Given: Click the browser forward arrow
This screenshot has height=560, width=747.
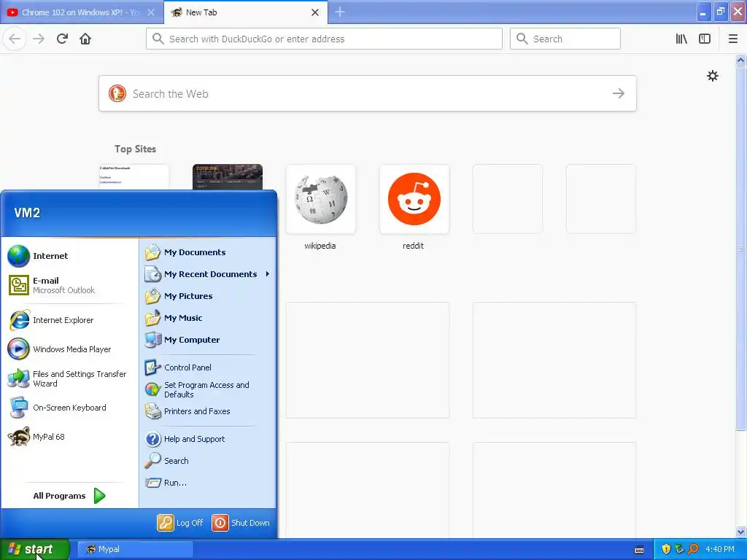Looking at the screenshot, I should (x=39, y=39).
